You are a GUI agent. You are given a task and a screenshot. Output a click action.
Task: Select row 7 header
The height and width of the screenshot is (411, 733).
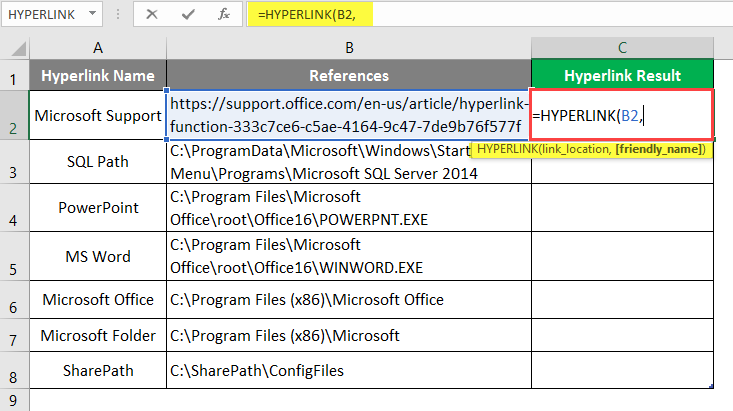tap(14, 335)
